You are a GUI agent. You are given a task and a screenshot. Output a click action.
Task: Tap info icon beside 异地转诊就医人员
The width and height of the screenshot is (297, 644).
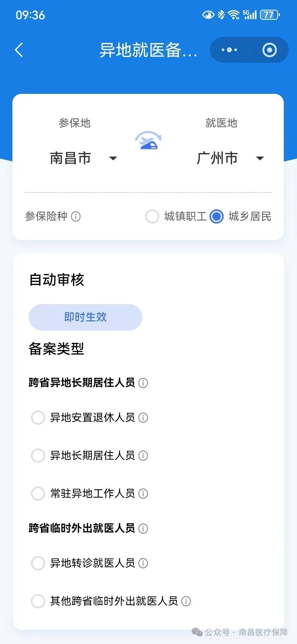coord(143,563)
